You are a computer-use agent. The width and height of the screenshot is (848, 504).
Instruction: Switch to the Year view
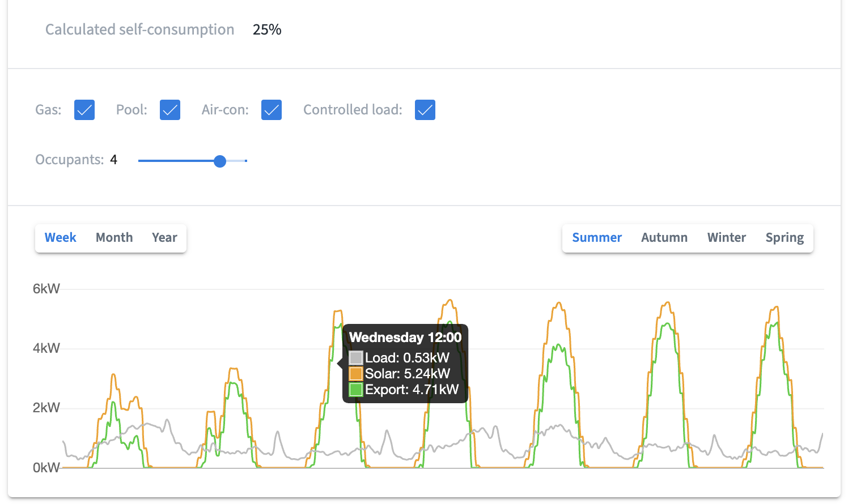tap(164, 238)
